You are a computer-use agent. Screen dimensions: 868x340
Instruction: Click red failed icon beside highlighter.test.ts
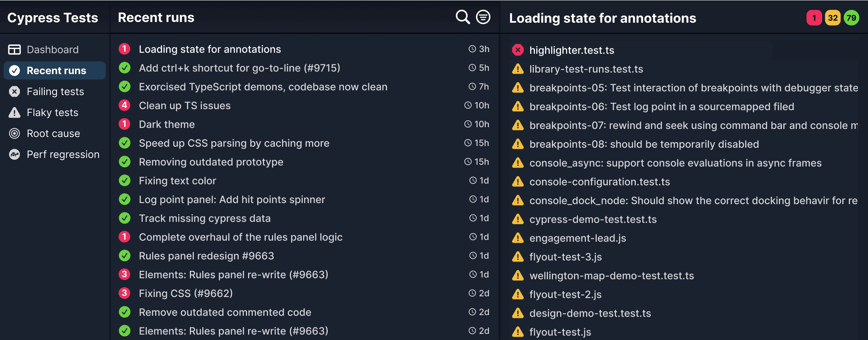pyautogui.click(x=518, y=50)
